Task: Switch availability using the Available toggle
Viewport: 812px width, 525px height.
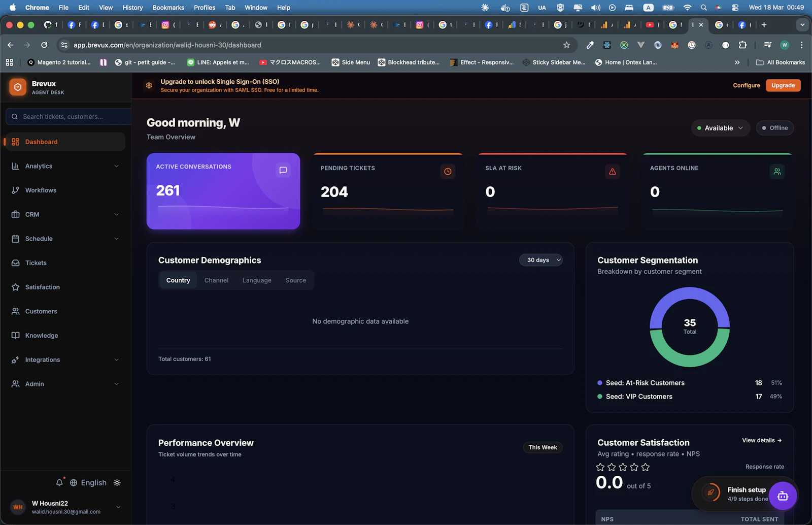Action: (720, 127)
